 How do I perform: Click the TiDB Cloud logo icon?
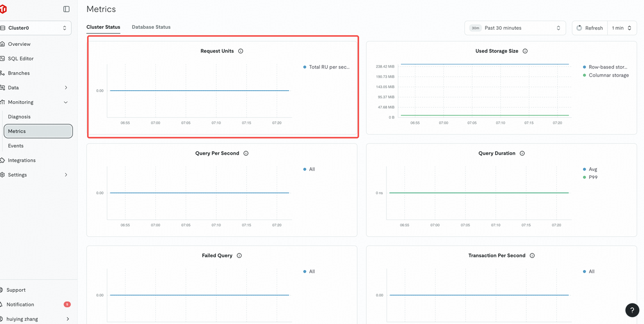[x=4, y=9]
